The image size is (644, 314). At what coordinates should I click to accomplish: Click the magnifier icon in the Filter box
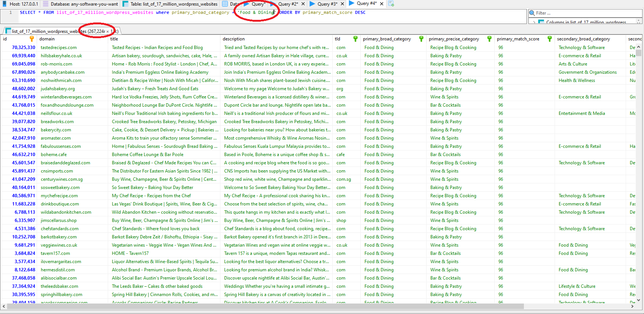[532, 13]
